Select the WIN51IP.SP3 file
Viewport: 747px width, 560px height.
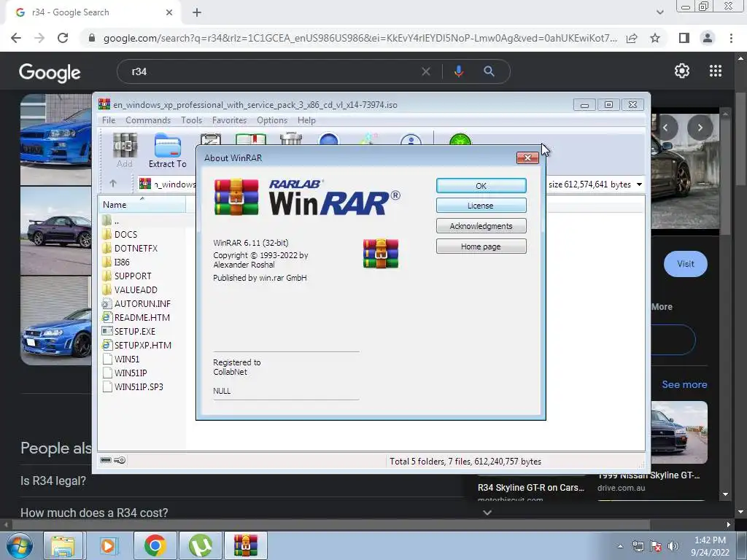[x=139, y=386]
